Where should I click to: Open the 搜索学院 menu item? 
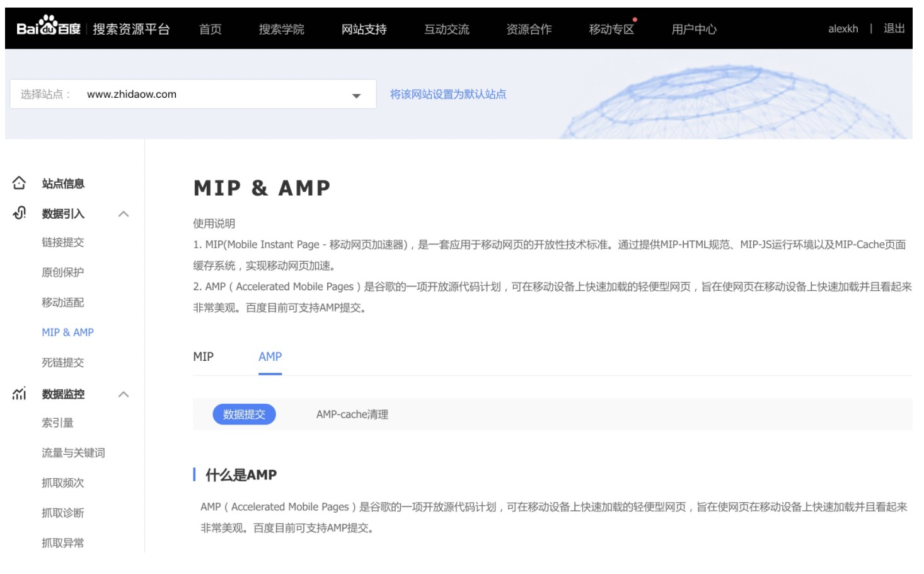pyautogui.click(x=280, y=28)
